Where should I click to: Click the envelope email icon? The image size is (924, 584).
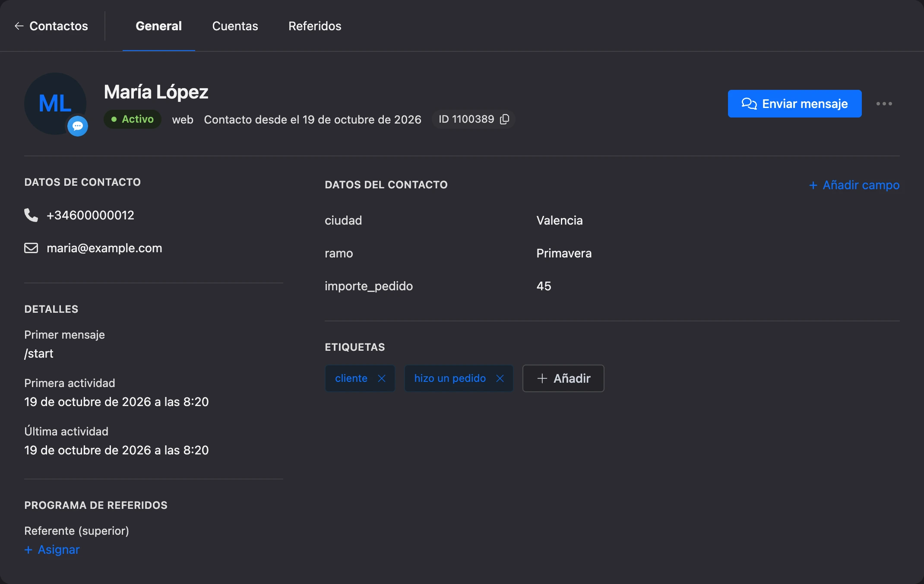[x=31, y=248]
